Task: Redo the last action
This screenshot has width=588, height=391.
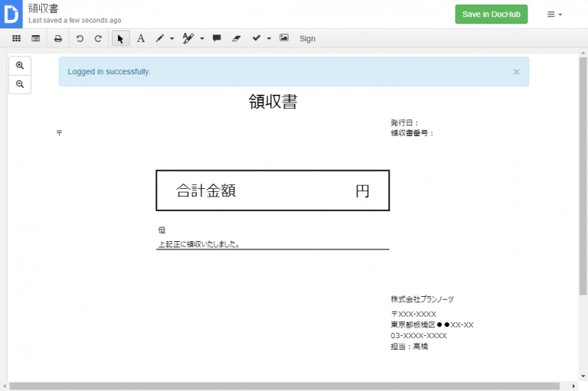Action: [98, 38]
